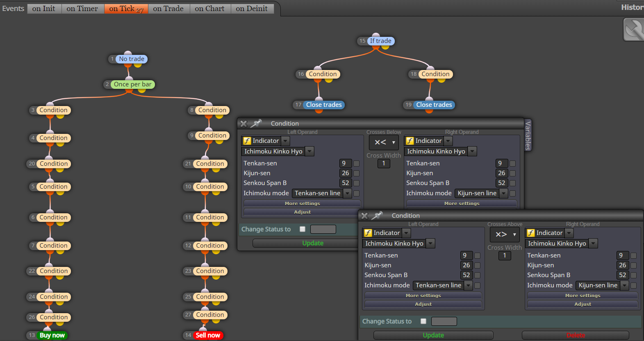Viewport: 644px width, 341px height.
Task: Click the status color box in upper panel
Action: pos(323,229)
